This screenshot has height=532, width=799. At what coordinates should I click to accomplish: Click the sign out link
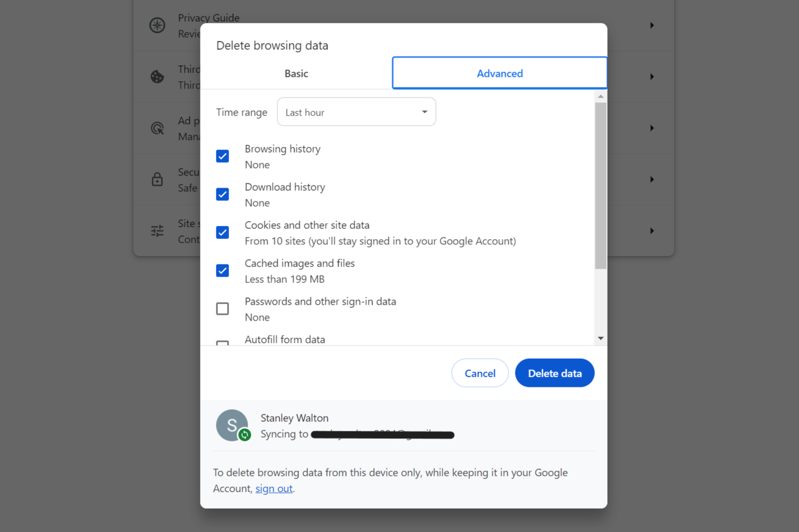pos(274,488)
